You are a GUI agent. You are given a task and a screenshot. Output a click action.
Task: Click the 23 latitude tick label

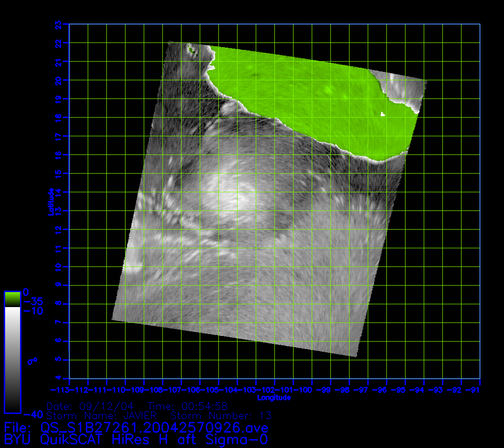(x=58, y=24)
